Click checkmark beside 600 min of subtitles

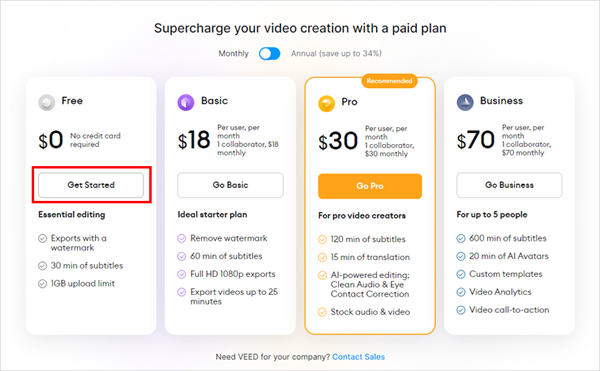[461, 239]
